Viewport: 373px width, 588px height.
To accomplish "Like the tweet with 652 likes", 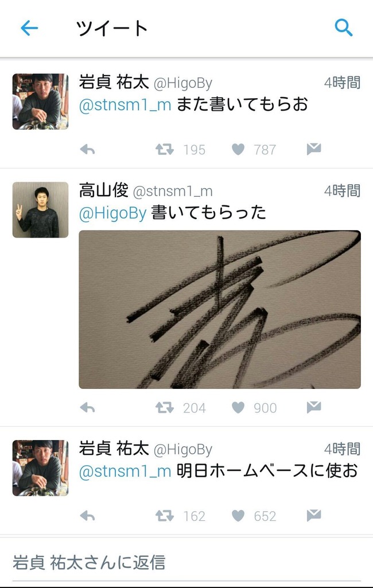I will pyautogui.click(x=238, y=516).
